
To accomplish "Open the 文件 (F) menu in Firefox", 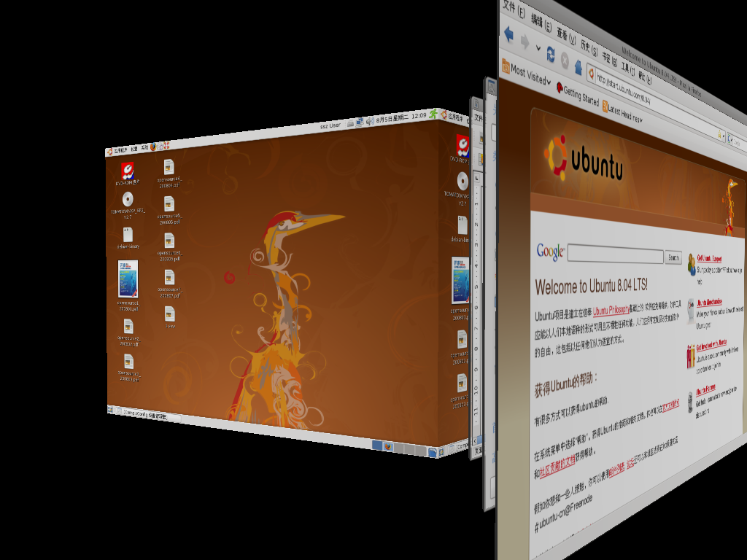I will pos(514,8).
